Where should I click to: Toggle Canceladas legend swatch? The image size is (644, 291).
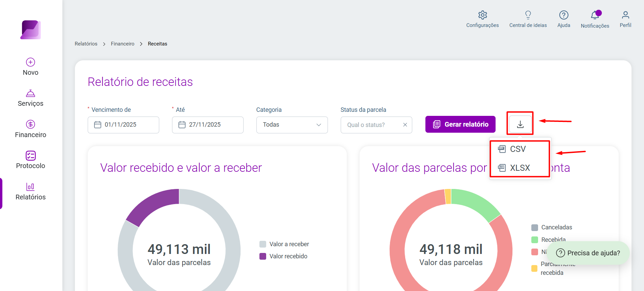point(535,228)
